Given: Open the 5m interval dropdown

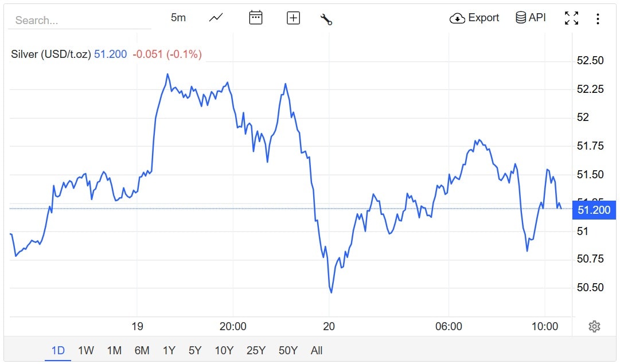Looking at the screenshot, I should 178,18.
